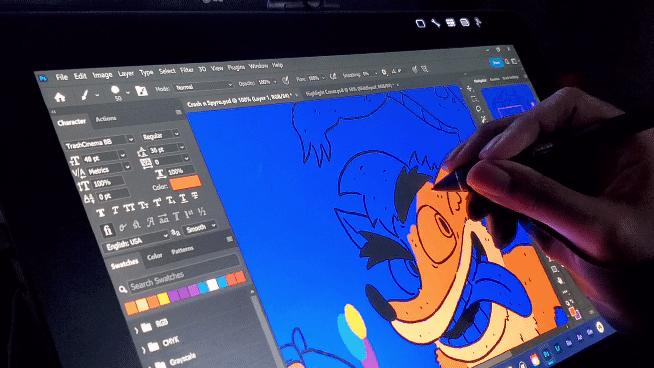
Task: Pick the yellow recent swatch
Action: coord(163,298)
